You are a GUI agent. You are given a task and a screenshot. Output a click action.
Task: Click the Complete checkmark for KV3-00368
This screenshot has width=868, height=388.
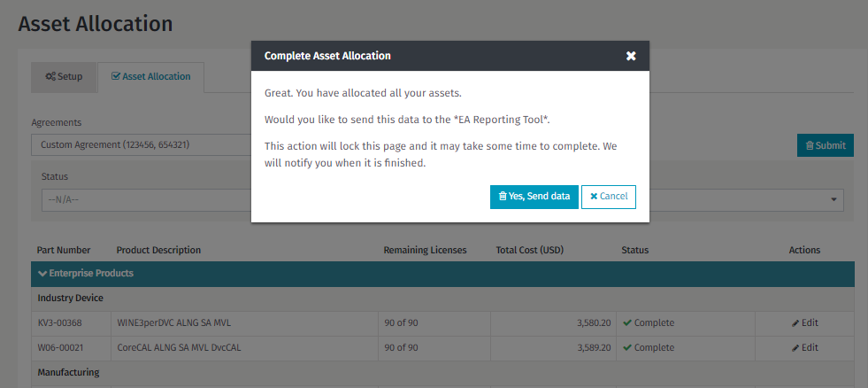[x=627, y=323]
